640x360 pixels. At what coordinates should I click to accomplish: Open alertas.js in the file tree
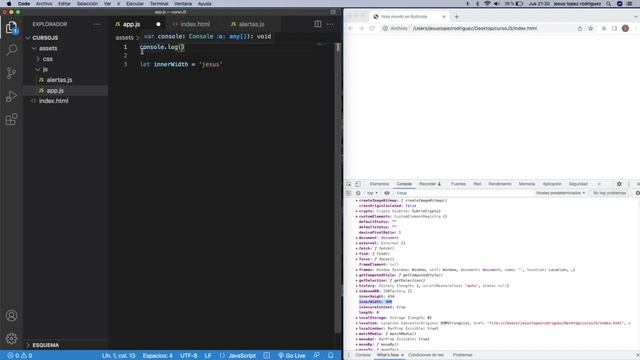click(x=59, y=80)
